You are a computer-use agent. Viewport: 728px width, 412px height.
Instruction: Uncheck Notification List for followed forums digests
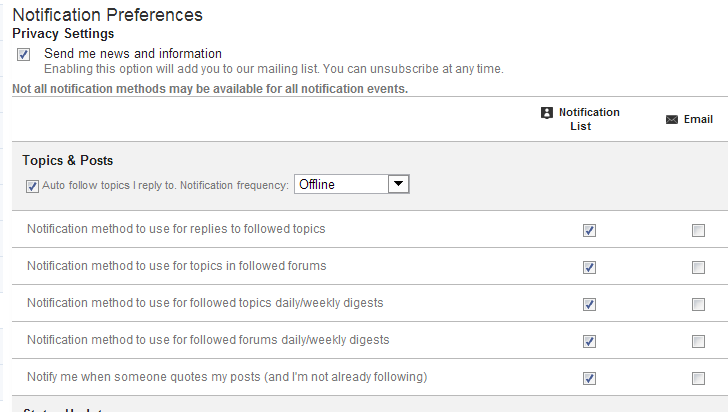coord(589,341)
